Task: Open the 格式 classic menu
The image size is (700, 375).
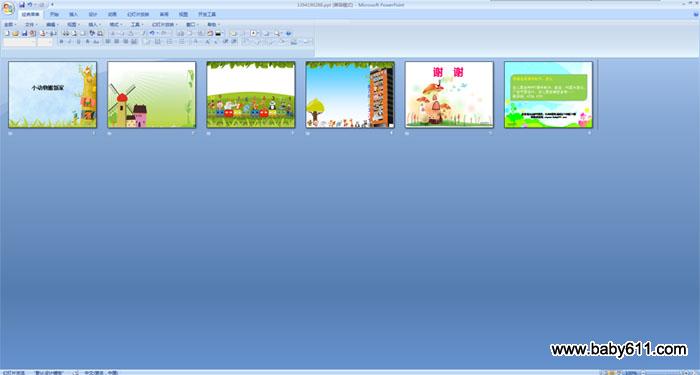Action: coord(115,25)
